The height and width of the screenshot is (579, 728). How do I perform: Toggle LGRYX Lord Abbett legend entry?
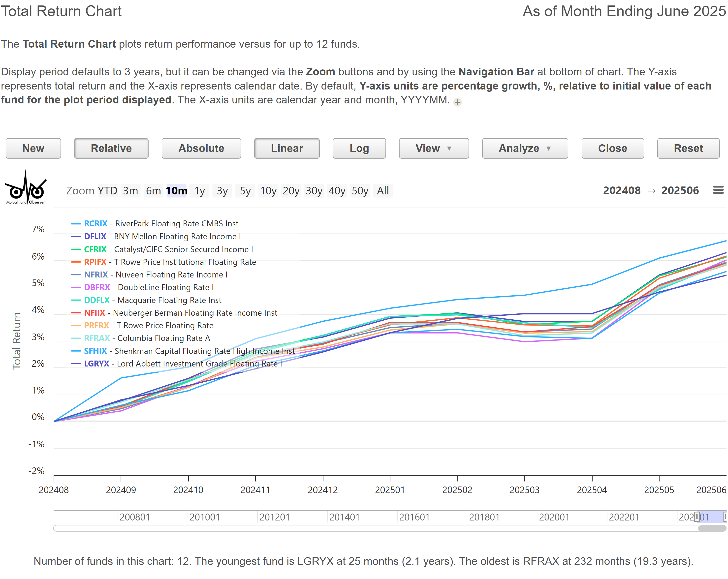177,364
